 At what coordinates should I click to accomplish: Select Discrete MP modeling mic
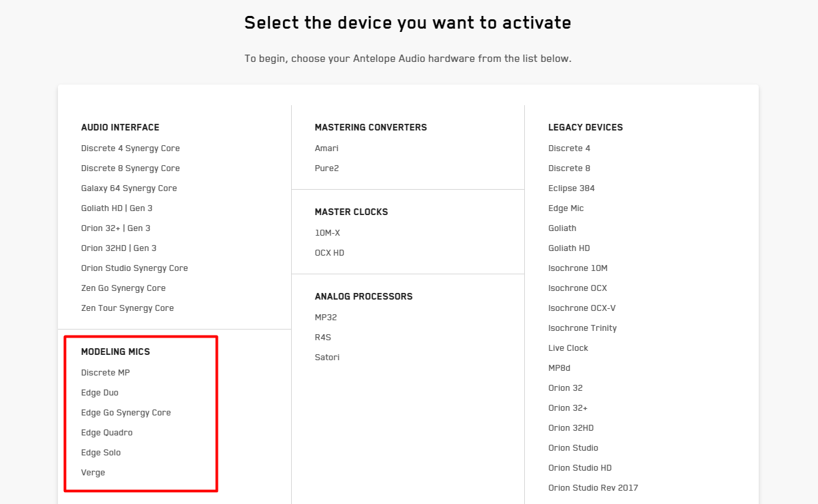pyautogui.click(x=105, y=373)
